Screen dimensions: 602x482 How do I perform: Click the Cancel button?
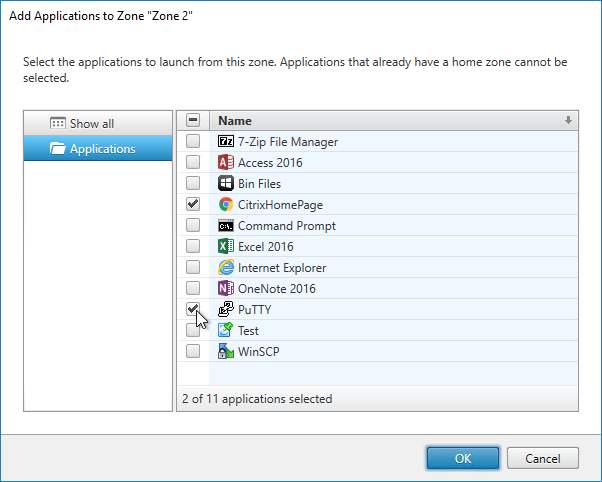[542, 458]
